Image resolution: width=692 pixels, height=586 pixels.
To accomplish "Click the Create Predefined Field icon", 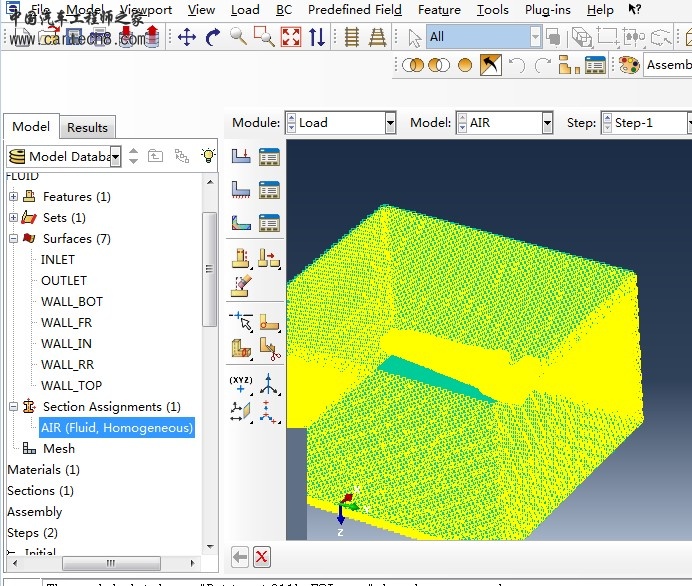I will 241,222.
